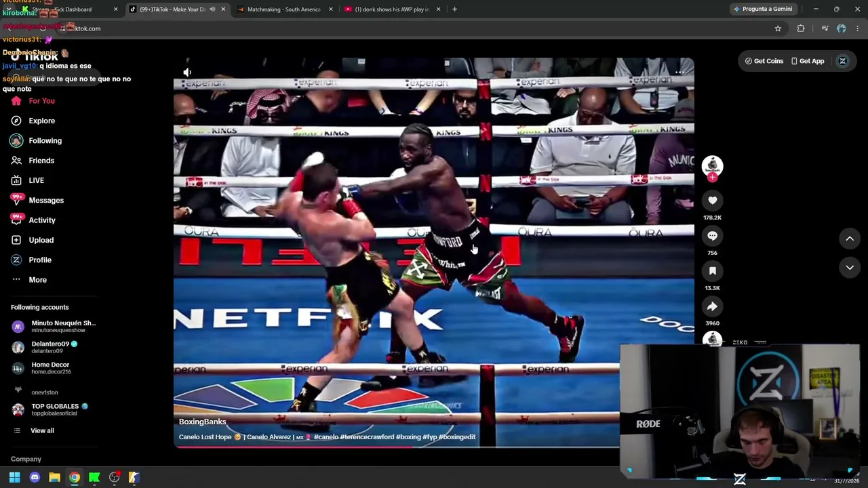Bookmark this page with star icon

pos(778,28)
